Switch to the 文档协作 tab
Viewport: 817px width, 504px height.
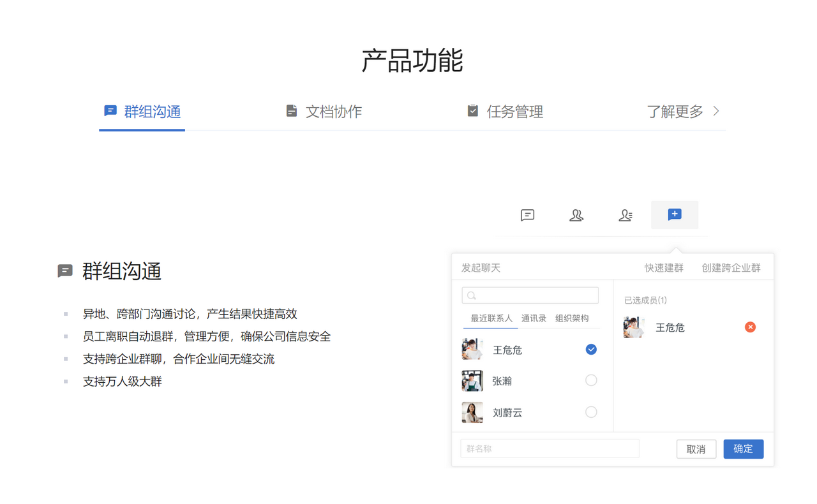pos(324,112)
